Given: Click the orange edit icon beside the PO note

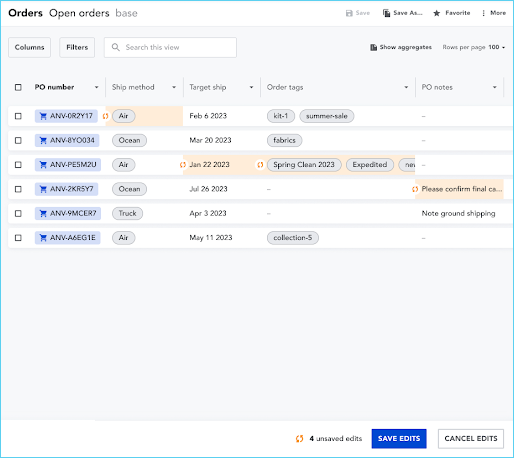Looking at the screenshot, I should point(415,189).
